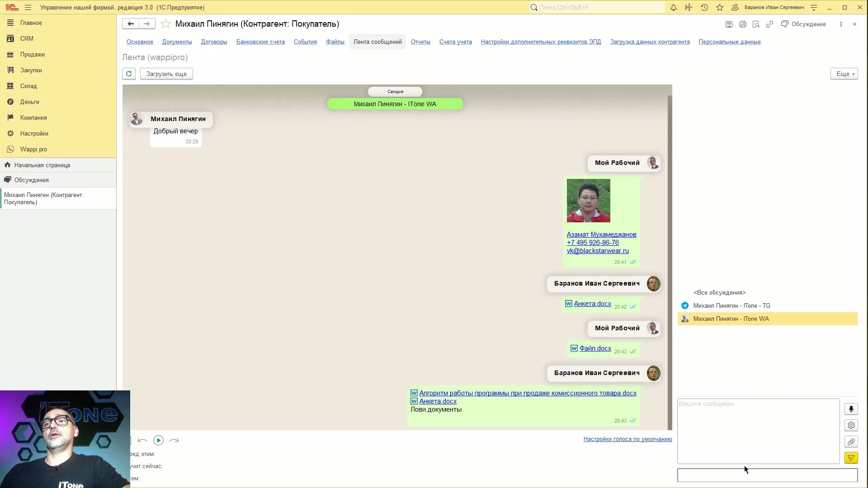Click the print icon
Image resolution: width=868 pixels, height=488 pixels.
(x=742, y=24)
